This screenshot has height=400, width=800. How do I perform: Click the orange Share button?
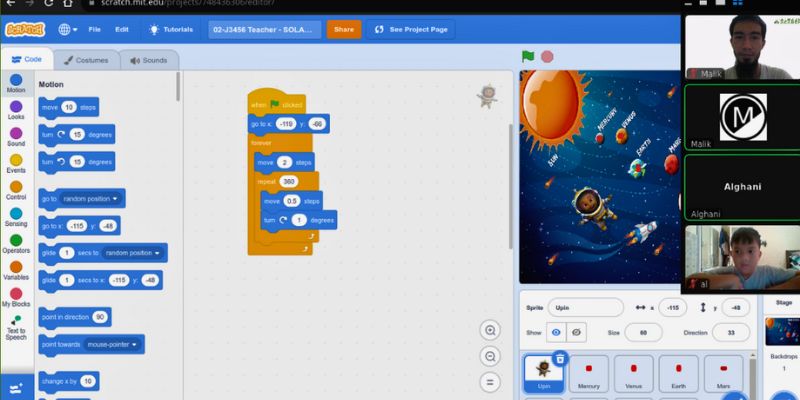[x=344, y=29]
